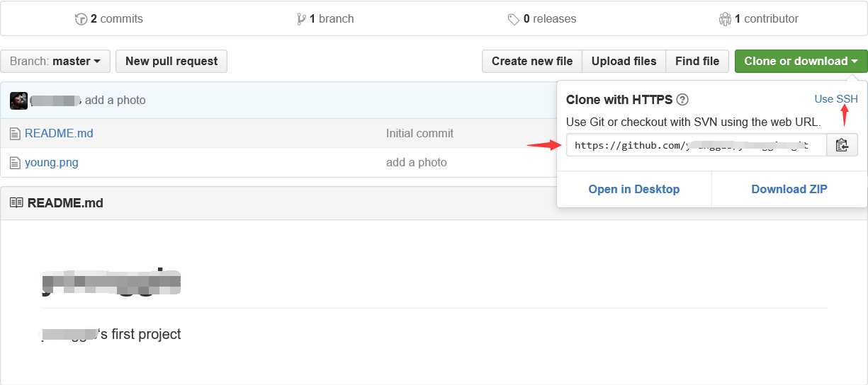Click the contributor people icon
This screenshot has height=385, width=868.
[725, 19]
